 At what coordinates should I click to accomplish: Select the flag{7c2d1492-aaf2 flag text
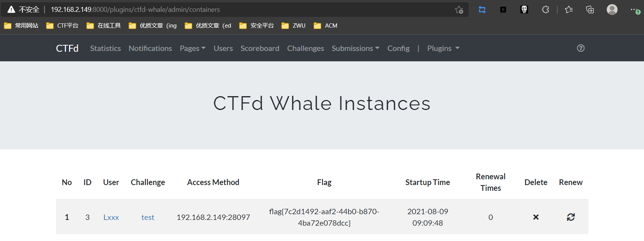[324, 217]
